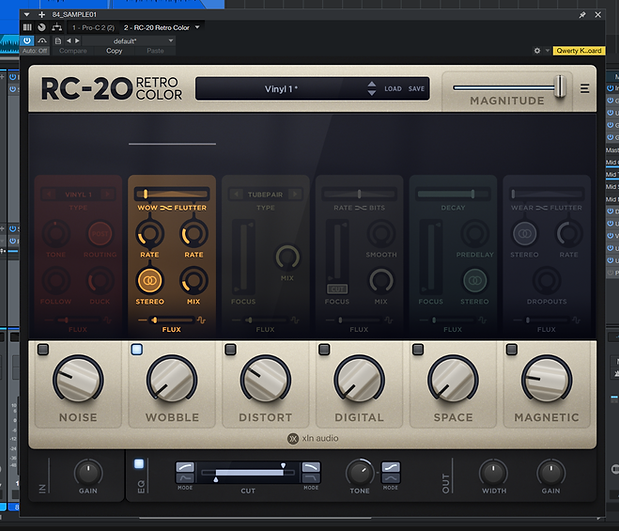The width and height of the screenshot is (619, 531).
Task: Disable the WOBBLE module checkbox
Action: [137, 349]
